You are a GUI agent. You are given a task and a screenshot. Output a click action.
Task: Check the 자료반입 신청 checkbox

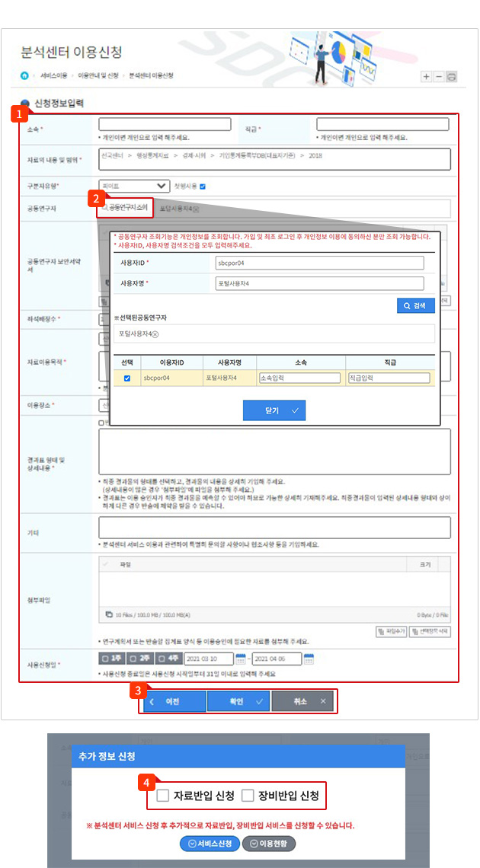tap(163, 796)
